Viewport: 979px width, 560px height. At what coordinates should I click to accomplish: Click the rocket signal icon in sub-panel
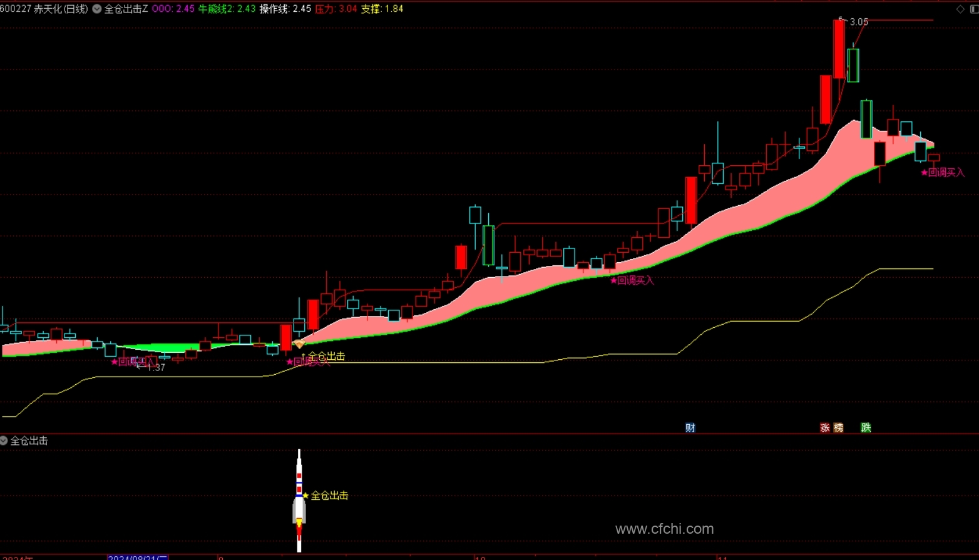299,501
